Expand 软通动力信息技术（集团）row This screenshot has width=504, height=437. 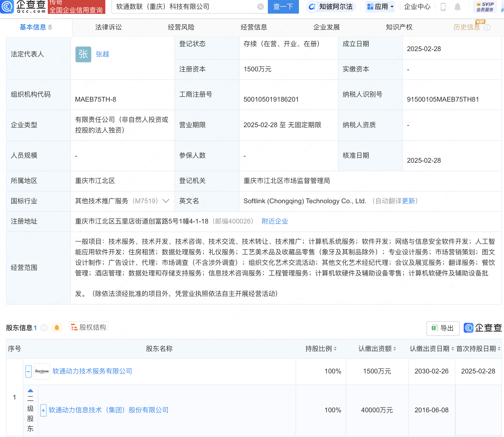(x=43, y=410)
